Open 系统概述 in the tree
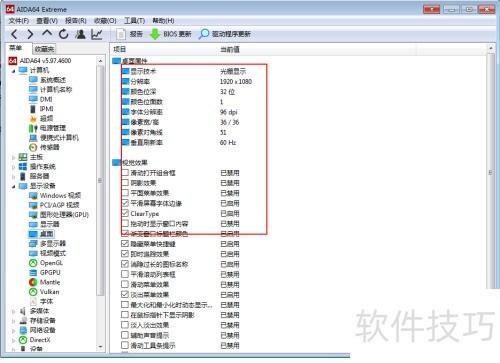The width and height of the screenshot is (500, 363). pos(47,80)
